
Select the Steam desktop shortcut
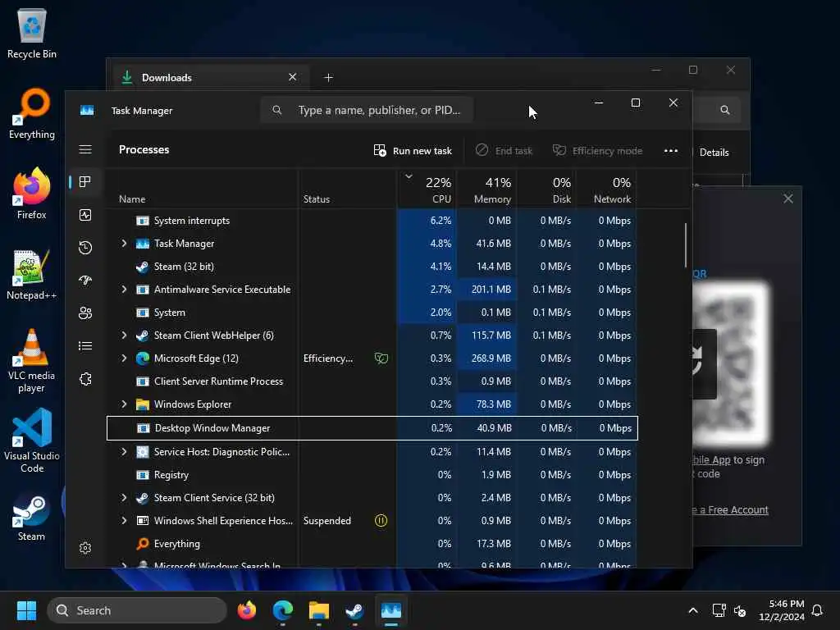point(32,518)
